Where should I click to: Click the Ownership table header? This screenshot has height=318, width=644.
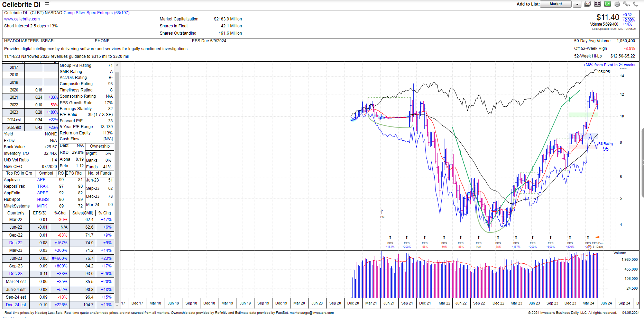click(x=100, y=146)
